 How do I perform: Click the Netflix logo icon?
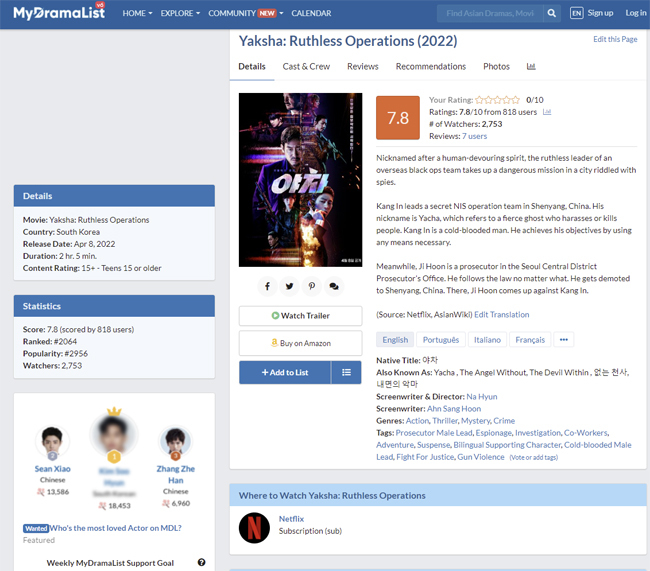click(x=254, y=528)
